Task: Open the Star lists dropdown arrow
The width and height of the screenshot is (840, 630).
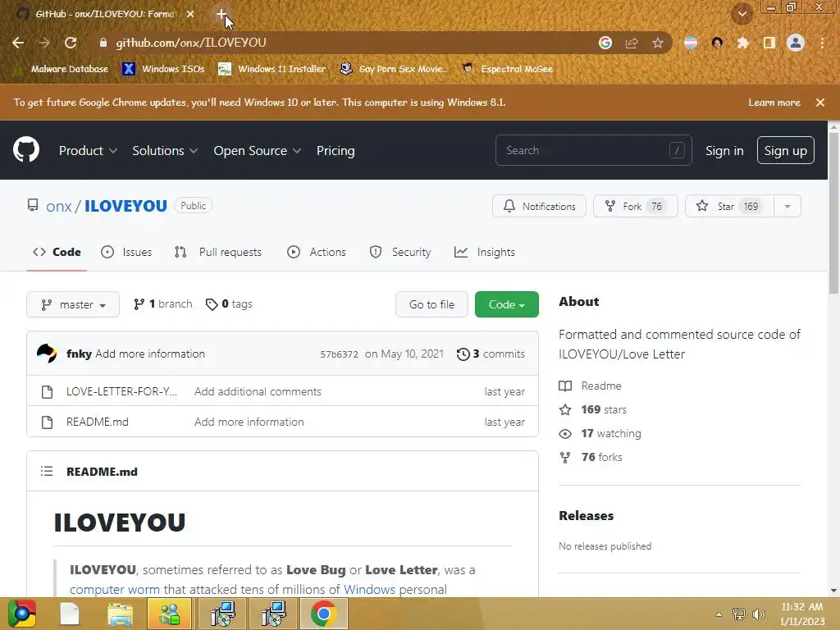Action: pos(787,206)
